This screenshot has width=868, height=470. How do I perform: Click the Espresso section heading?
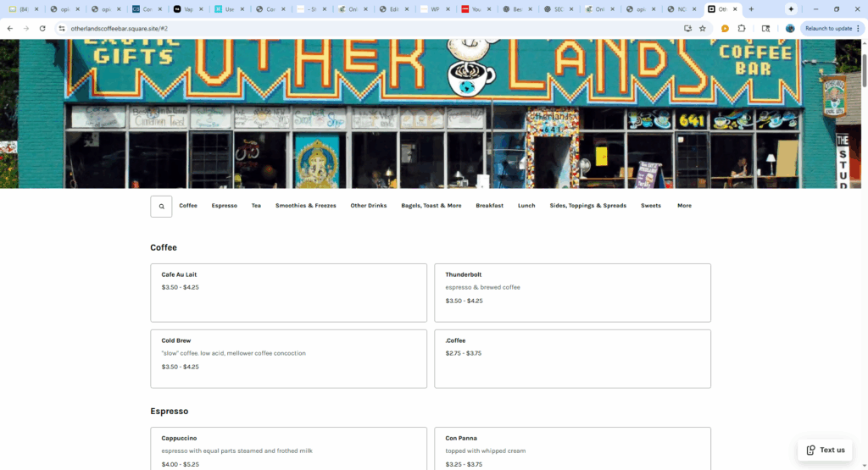coord(169,412)
